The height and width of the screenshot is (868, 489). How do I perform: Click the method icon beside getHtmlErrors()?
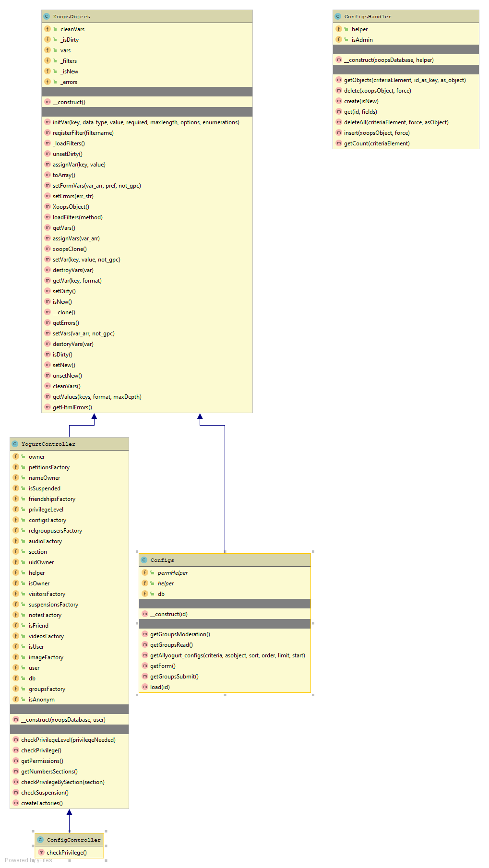coord(48,407)
